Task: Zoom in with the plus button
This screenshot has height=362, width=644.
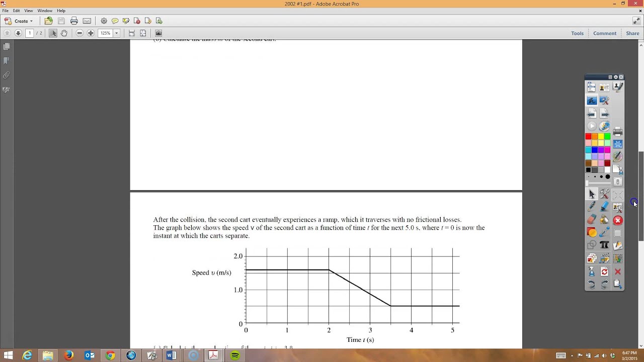Action: click(x=91, y=33)
